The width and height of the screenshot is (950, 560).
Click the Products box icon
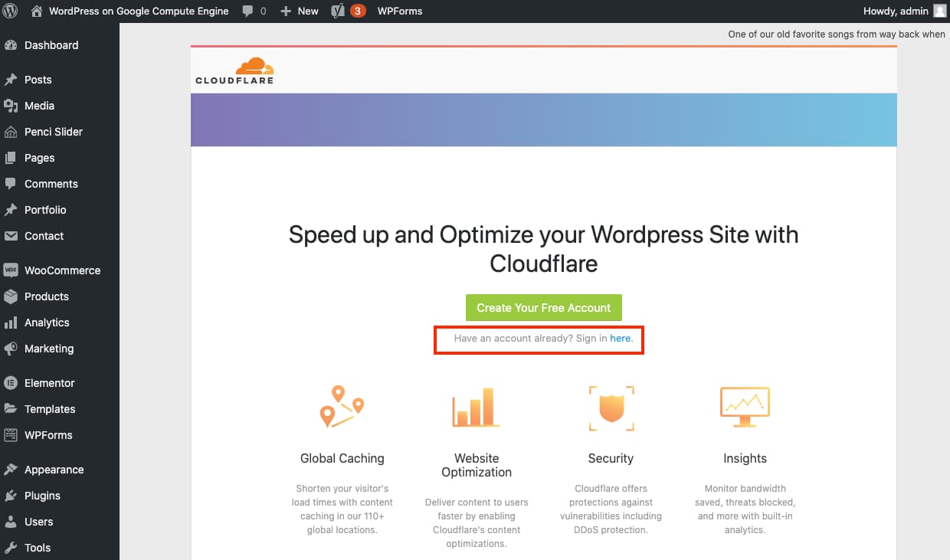coord(11,296)
